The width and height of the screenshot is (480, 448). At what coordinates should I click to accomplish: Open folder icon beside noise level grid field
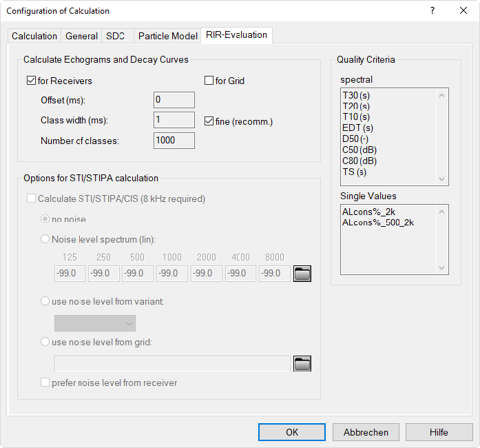pyautogui.click(x=302, y=363)
